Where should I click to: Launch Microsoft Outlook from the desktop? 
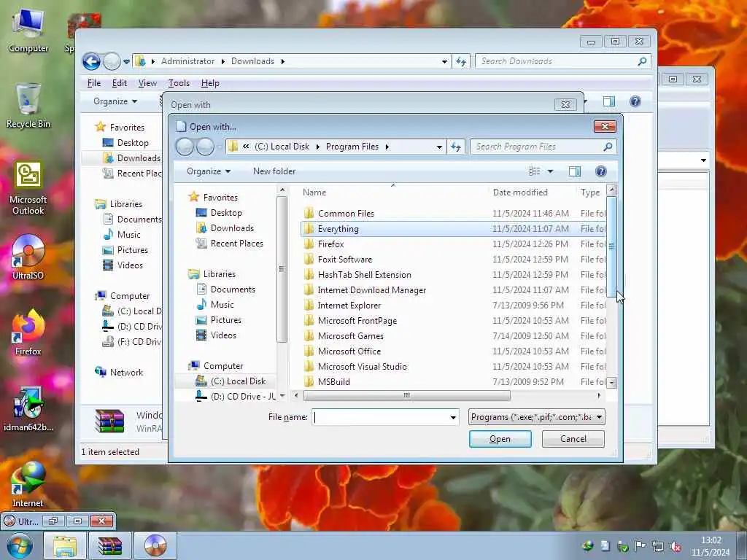click(28, 187)
